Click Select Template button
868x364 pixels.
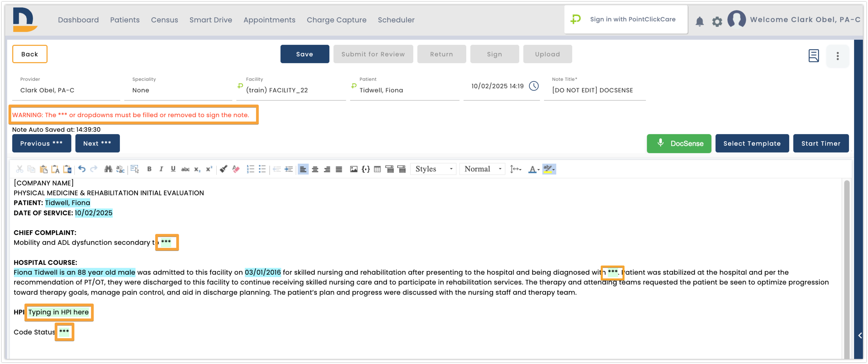click(x=752, y=144)
